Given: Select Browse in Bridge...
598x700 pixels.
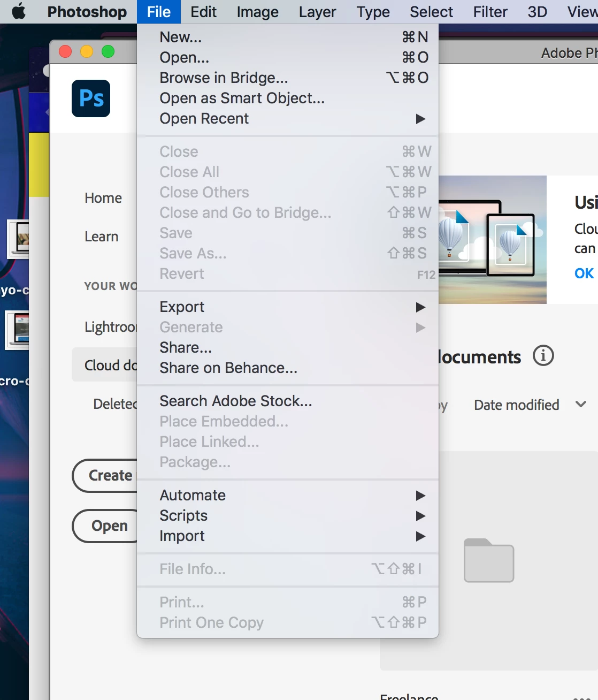Looking at the screenshot, I should tap(288, 78).
